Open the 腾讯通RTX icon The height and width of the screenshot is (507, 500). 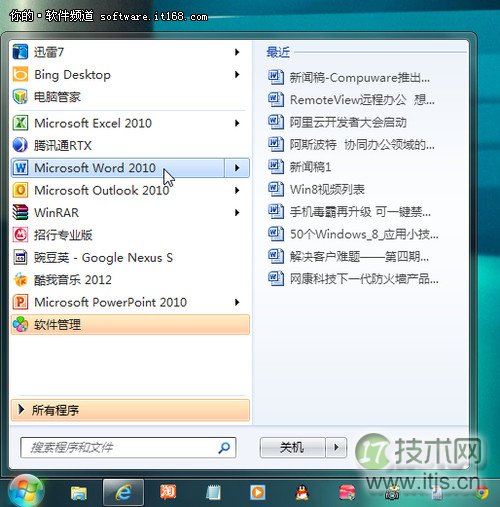pyautogui.click(x=20, y=145)
